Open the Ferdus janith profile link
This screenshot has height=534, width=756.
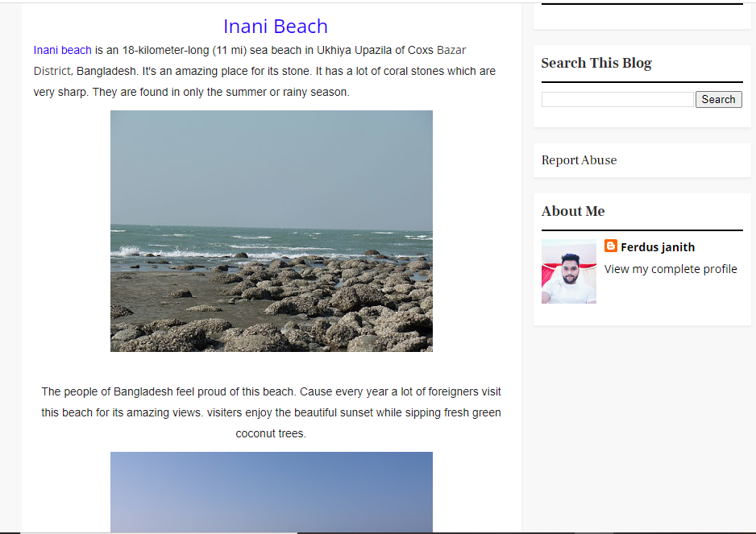(657, 247)
